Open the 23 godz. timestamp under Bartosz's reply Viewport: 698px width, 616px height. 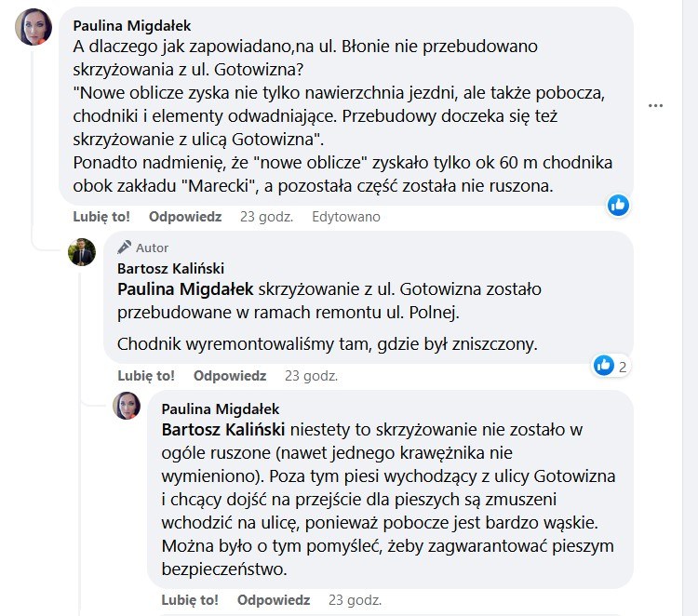(311, 376)
